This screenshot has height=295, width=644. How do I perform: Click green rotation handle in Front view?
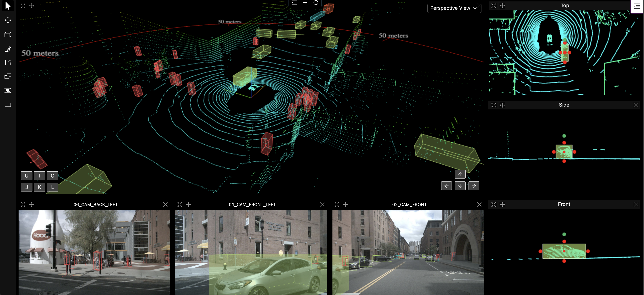point(564,234)
